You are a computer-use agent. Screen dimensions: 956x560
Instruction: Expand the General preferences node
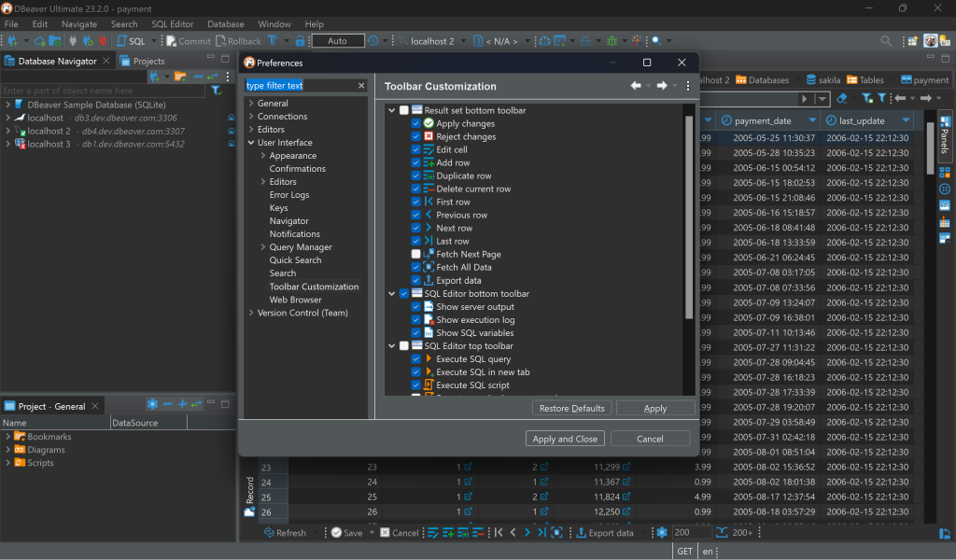[x=251, y=103]
